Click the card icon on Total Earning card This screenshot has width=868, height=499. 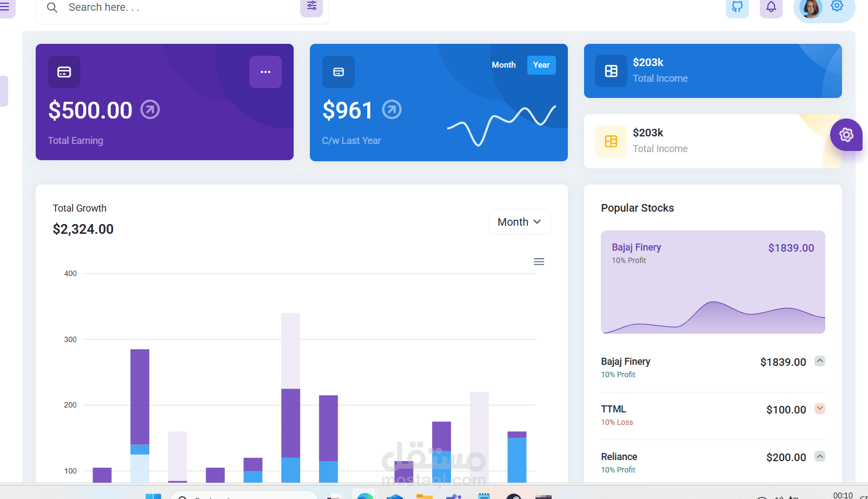(x=64, y=72)
